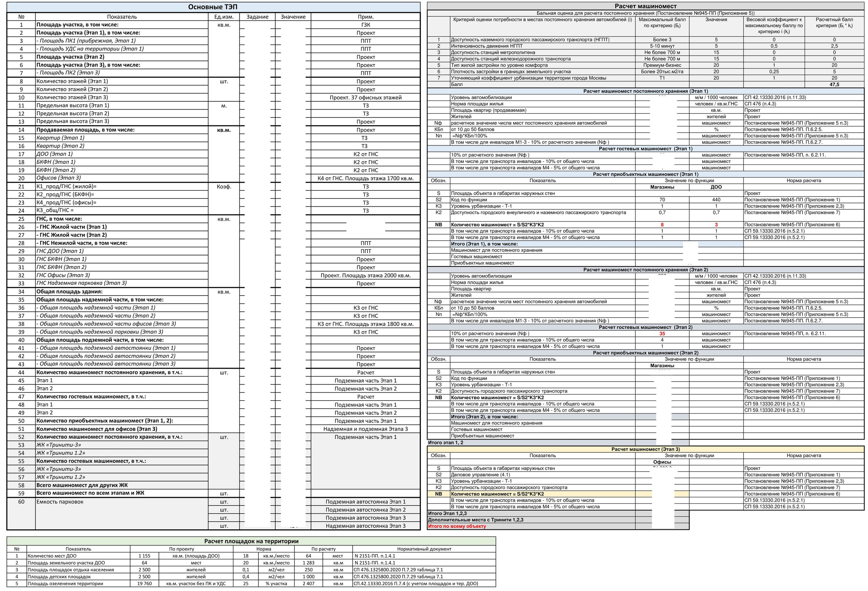Select the "СП.42.13330.2016 П.7.4" normative document cell
868x591 pixels.
pos(415,584)
